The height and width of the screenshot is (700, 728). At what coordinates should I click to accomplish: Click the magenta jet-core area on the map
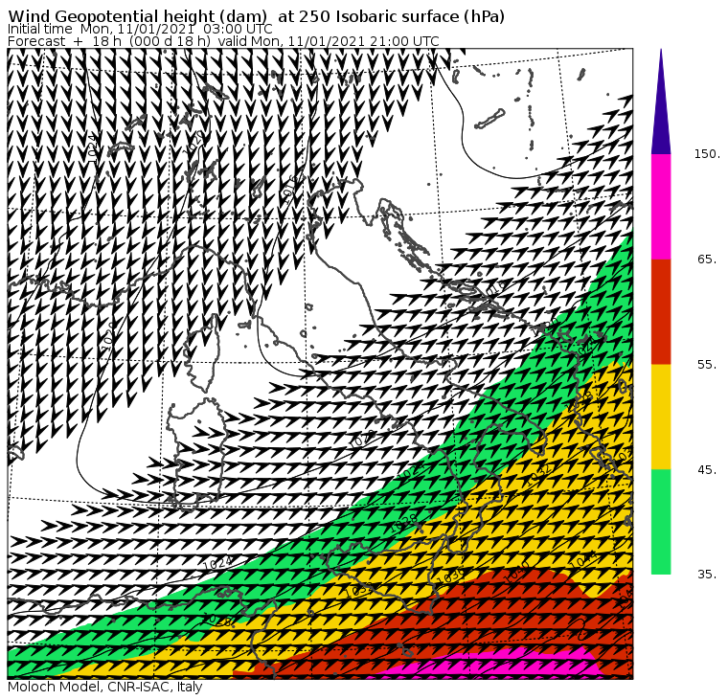[492, 665]
